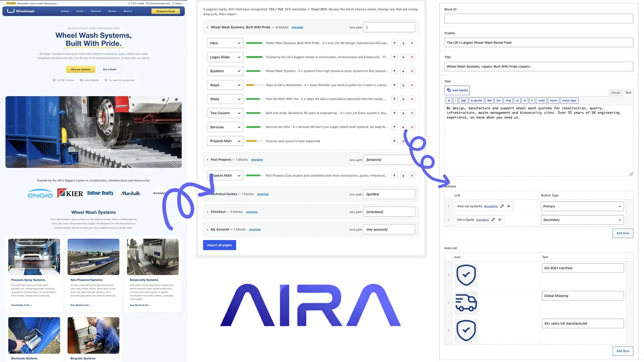
Task: Apply bold with the b quicktag
Action: [x=449, y=101]
